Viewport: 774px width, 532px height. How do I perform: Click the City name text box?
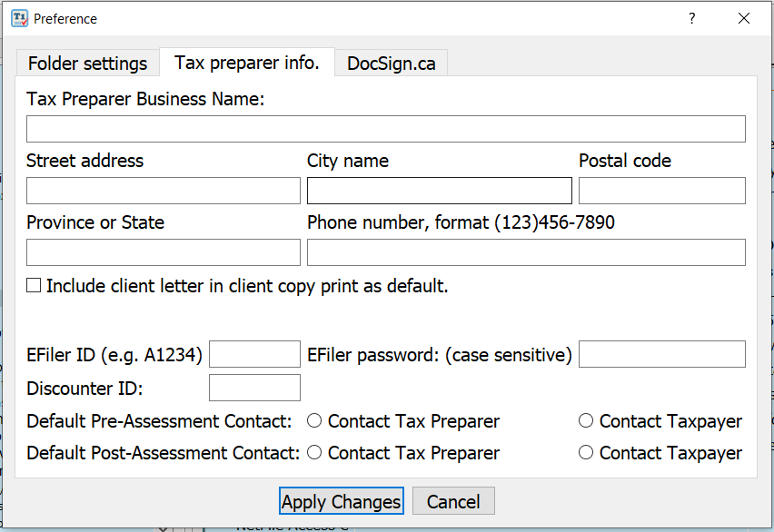(440, 191)
